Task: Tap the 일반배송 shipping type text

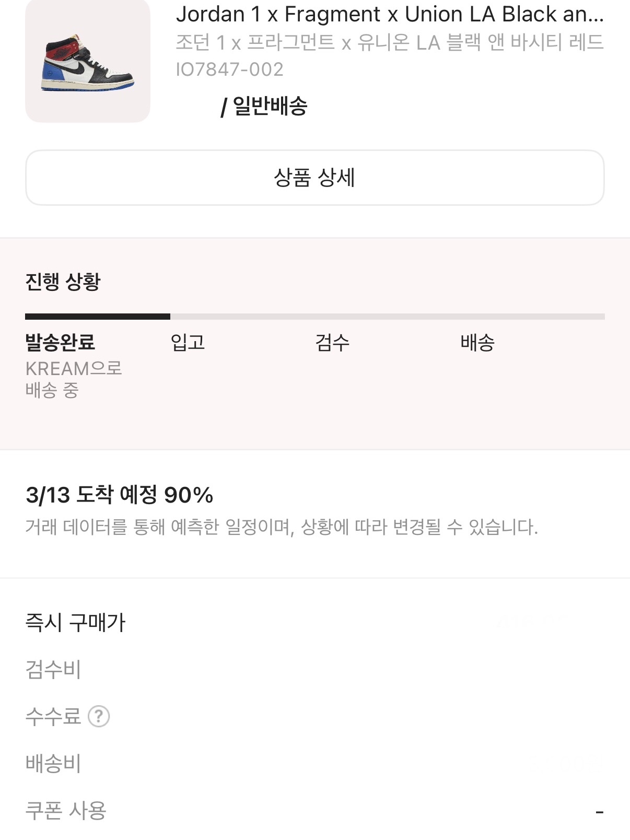Action: click(270, 106)
